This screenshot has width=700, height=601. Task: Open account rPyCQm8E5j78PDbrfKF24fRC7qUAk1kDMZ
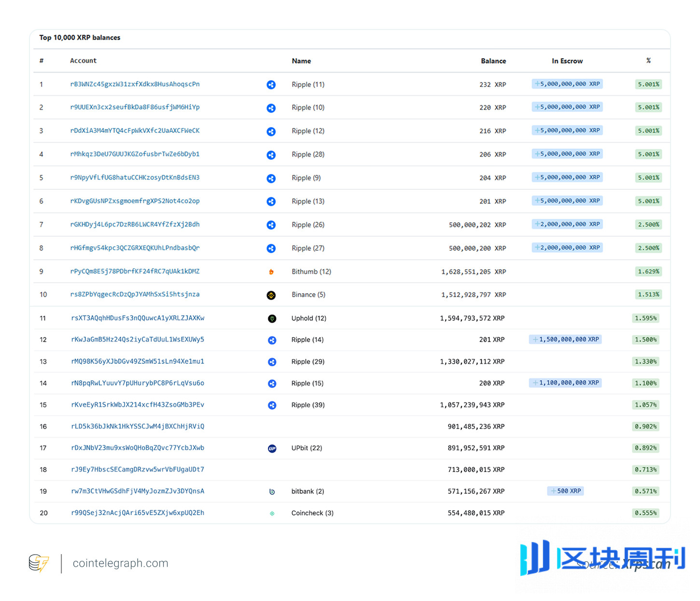[135, 272]
